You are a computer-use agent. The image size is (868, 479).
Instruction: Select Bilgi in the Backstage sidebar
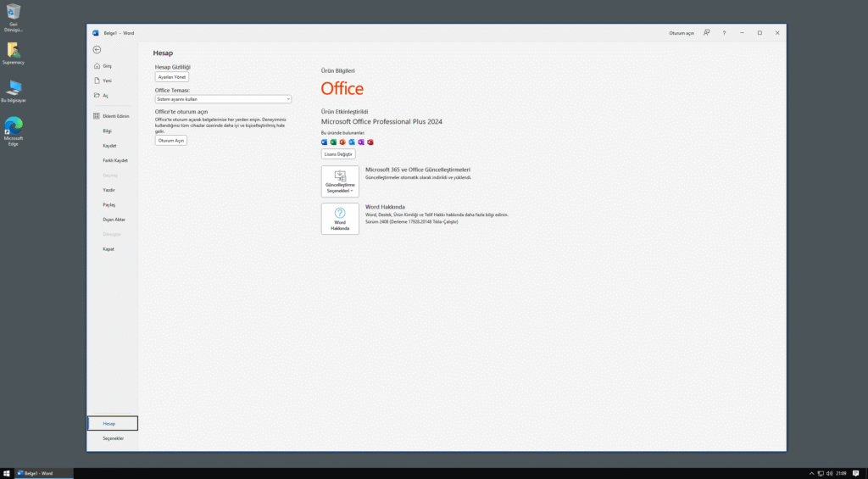click(x=113, y=131)
